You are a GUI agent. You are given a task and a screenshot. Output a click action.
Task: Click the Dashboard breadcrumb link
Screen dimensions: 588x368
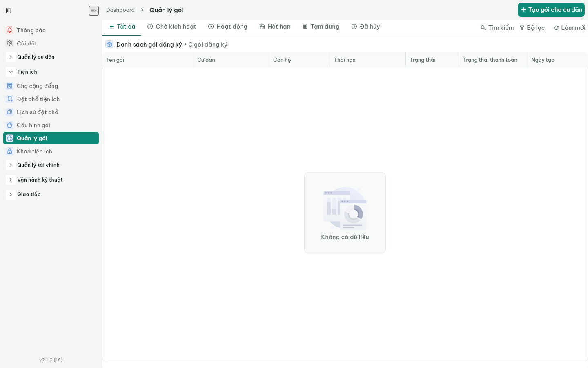(120, 10)
